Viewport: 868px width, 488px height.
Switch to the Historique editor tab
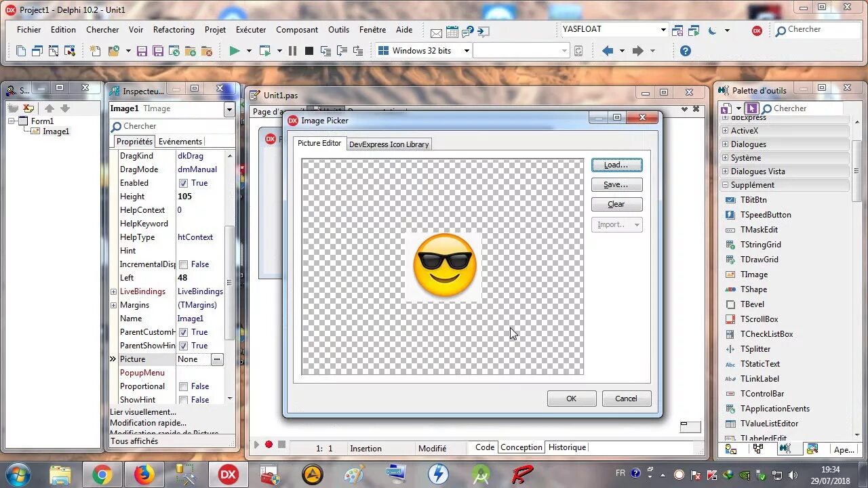[x=567, y=447]
